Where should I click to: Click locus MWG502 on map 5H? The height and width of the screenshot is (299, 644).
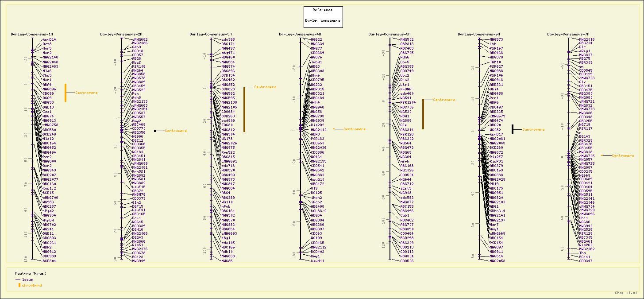[407, 39]
